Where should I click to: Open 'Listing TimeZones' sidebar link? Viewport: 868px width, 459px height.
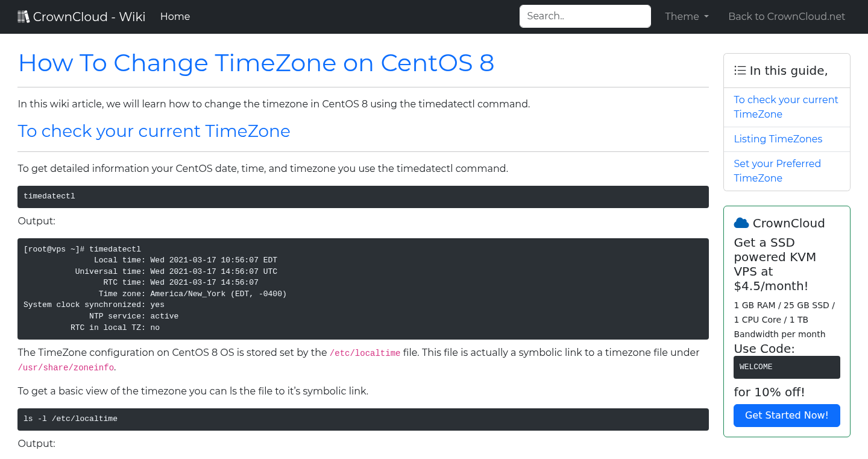tap(778, 139)
